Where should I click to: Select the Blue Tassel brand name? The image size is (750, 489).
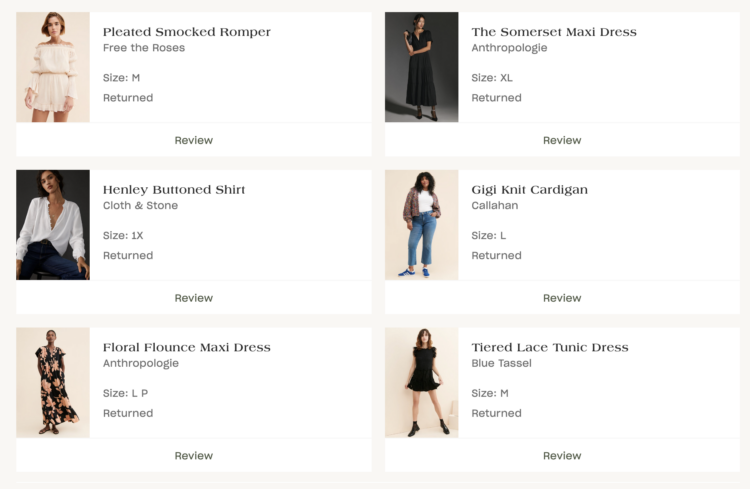[x=501, y=364]
